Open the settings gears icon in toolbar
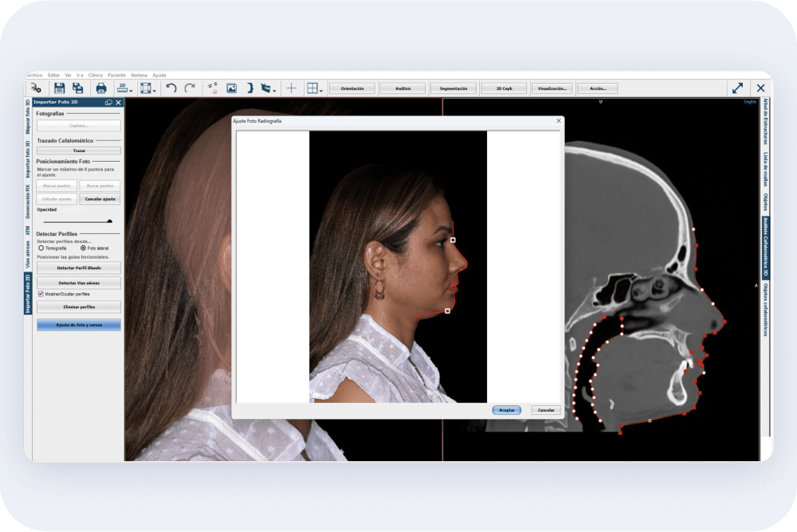This screenshot has height=532, width=797. [x=36, y=88]
